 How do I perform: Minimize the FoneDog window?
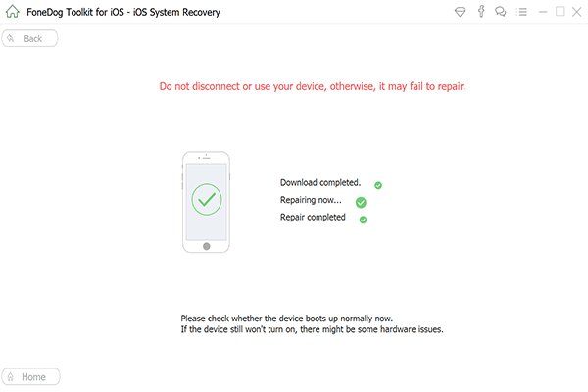pos(542,12)
